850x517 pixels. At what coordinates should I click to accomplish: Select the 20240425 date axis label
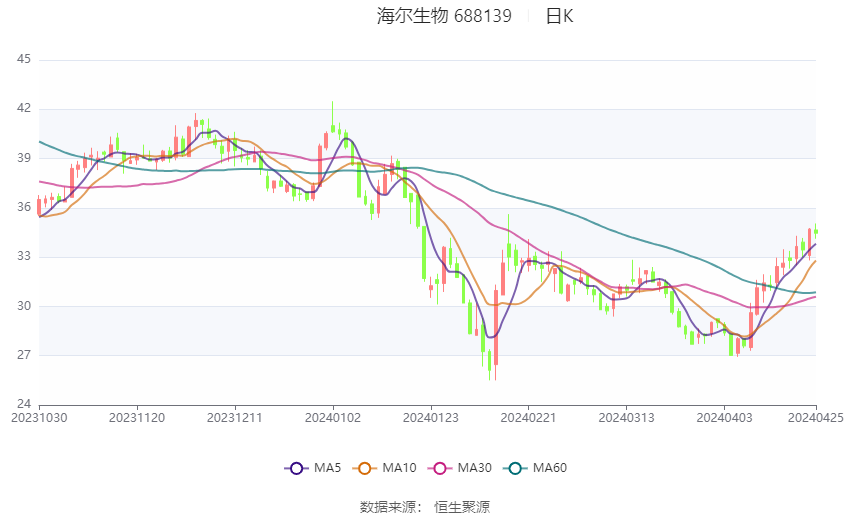coord(816,418)
